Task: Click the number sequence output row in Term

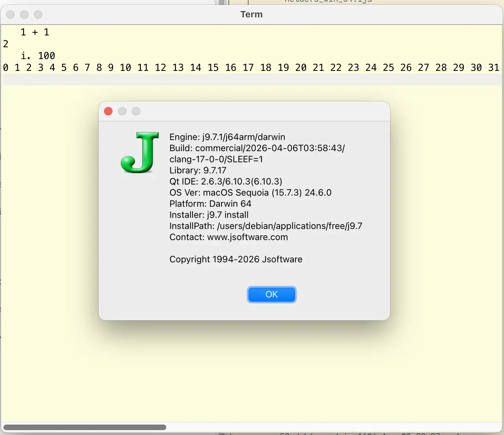Action: coord(251,67)
